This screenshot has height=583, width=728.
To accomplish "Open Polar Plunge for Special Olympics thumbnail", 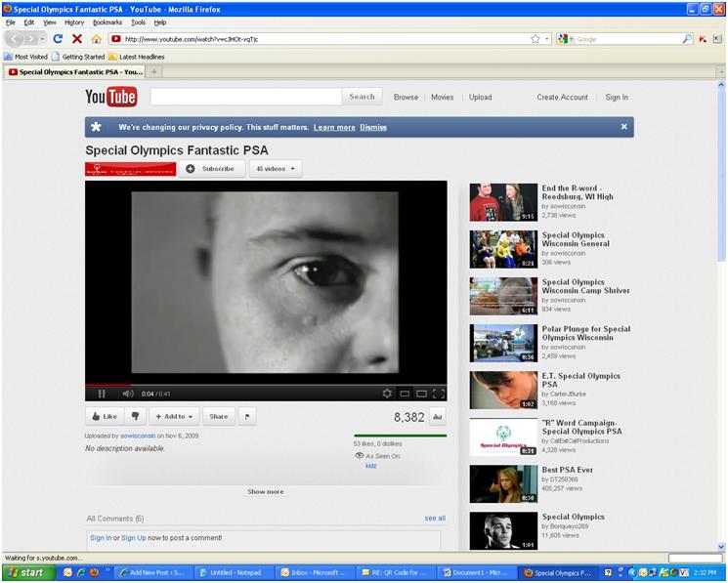I will coord(503,343).
